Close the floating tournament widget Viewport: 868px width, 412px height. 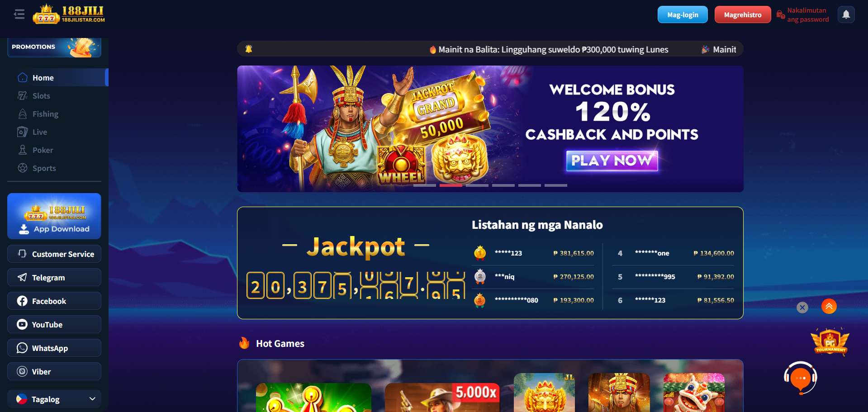[802, 308]
